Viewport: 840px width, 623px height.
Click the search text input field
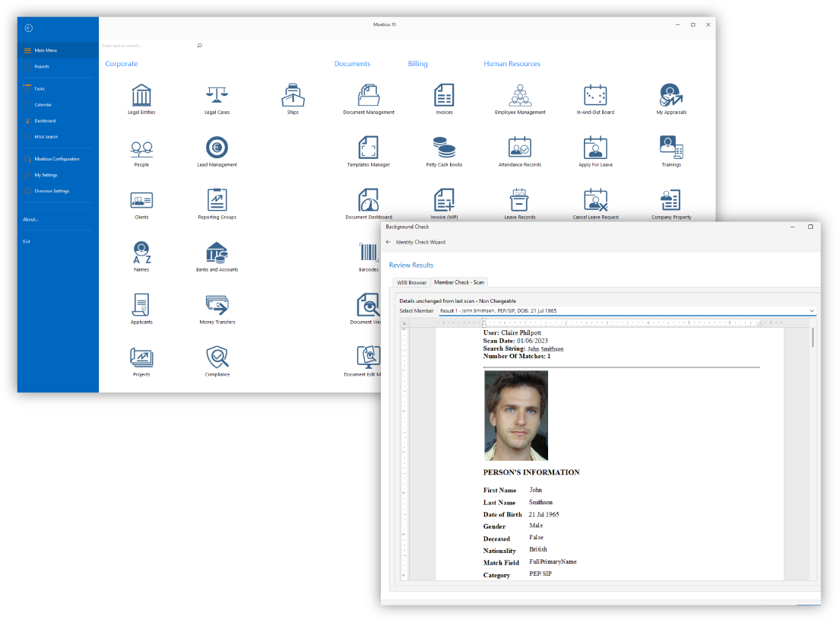pyautogui.click(x=148, y=46)
